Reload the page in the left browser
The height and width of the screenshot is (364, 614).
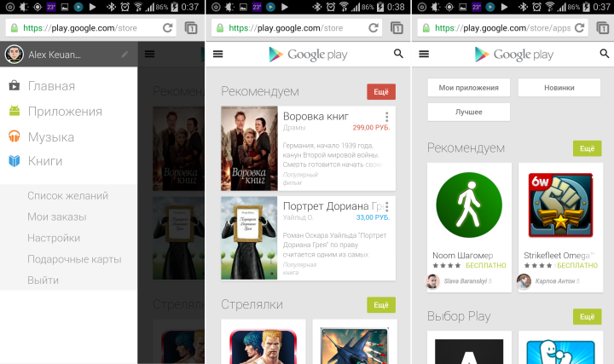[x=168, y=28]
